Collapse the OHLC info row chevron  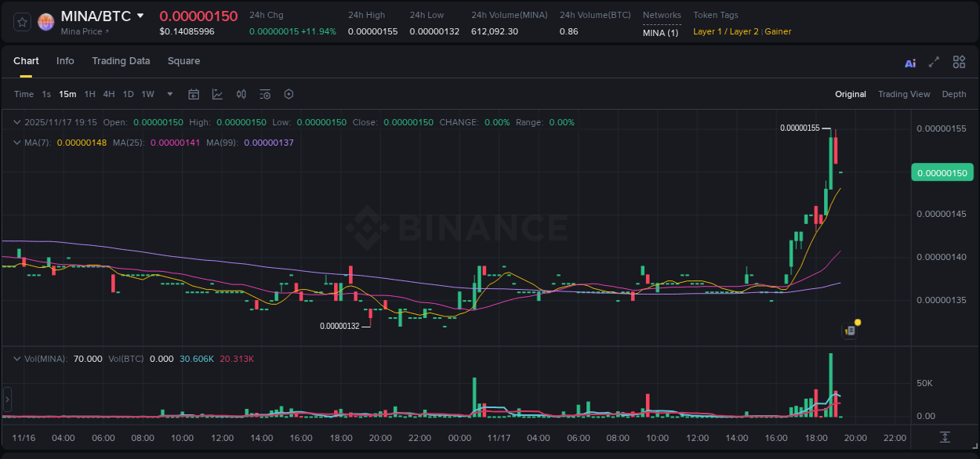click(x=17, y=122)
